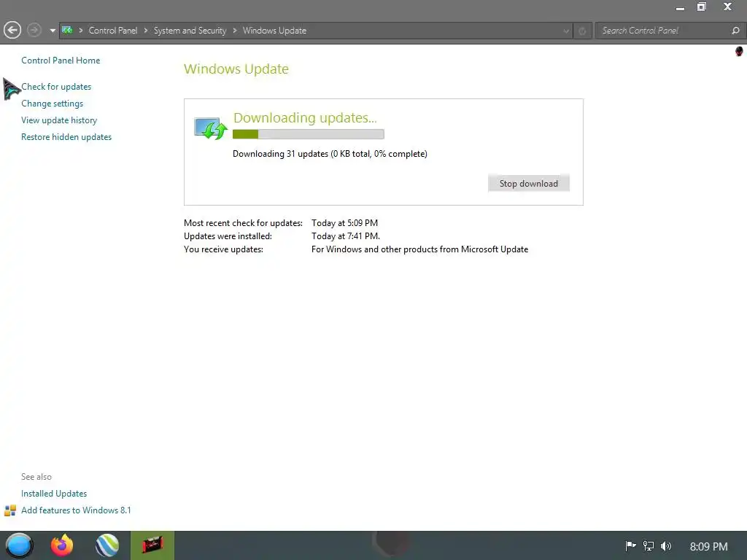Click Check for updates link
This screenshot has height=560, width=747.
tap(56, 87)
